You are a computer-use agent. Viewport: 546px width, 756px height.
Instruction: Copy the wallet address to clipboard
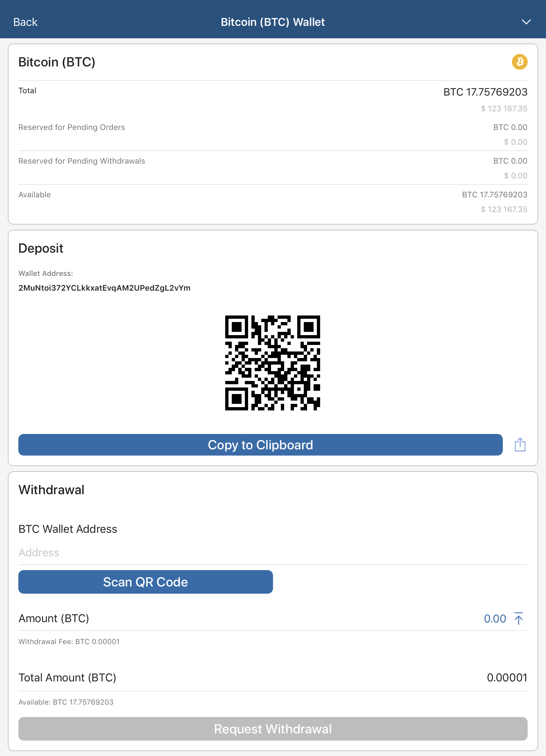click(260, 445)
